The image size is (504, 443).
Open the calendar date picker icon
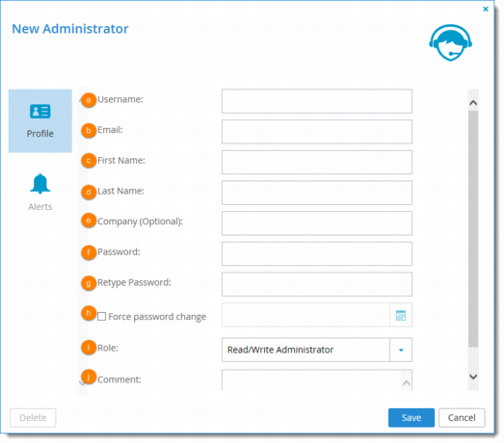401,315
